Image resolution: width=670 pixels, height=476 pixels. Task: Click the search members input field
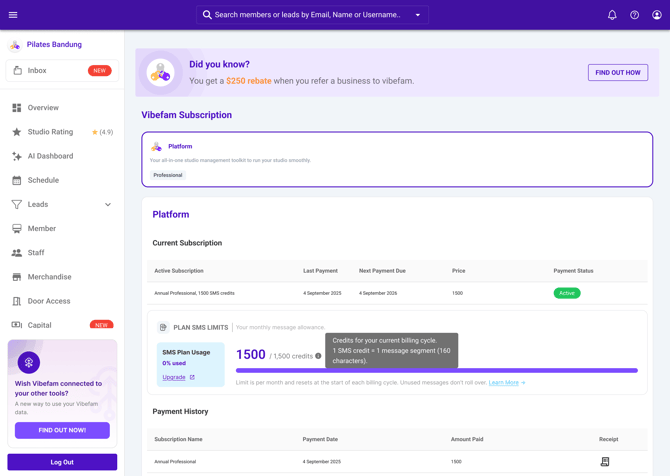(x=312, y=15)
